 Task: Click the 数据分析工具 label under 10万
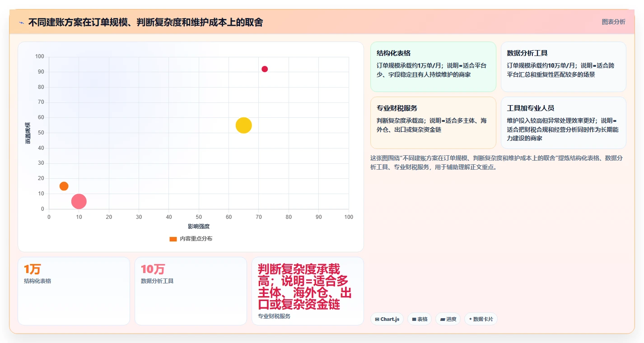pyautogui.click(x=157, y=281)
